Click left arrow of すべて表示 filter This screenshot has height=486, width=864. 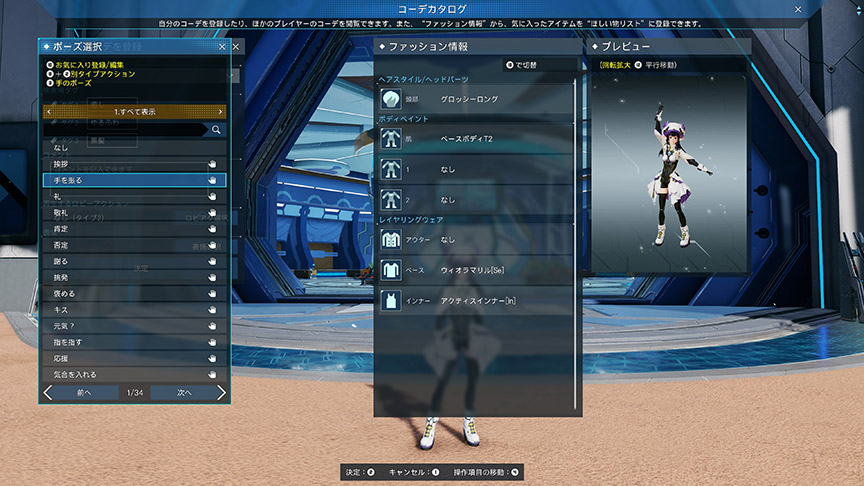[x=49, y=112]
